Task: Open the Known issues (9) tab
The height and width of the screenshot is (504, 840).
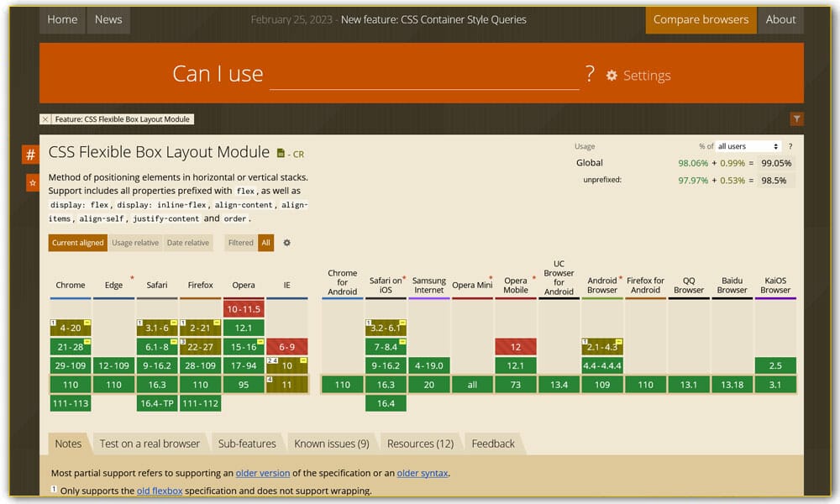Action: point(329,444)
